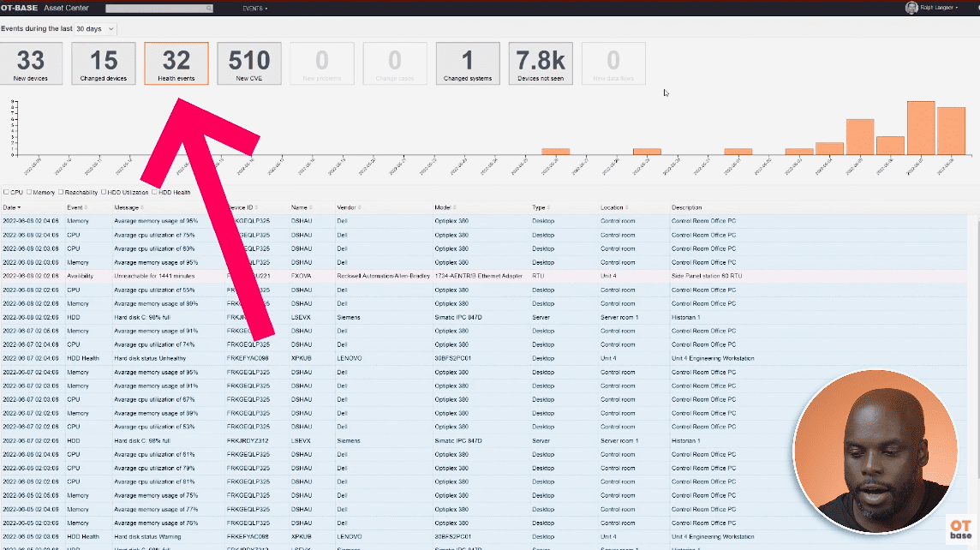
Task: Click the tallest bar in events chart
Action: [x=920, y=128]
